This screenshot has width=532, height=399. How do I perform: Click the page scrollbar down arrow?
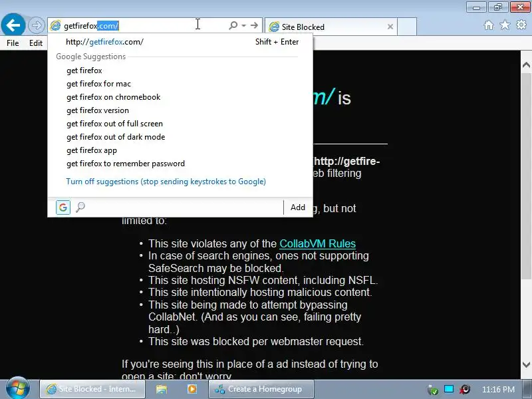[x=526, y=365]
